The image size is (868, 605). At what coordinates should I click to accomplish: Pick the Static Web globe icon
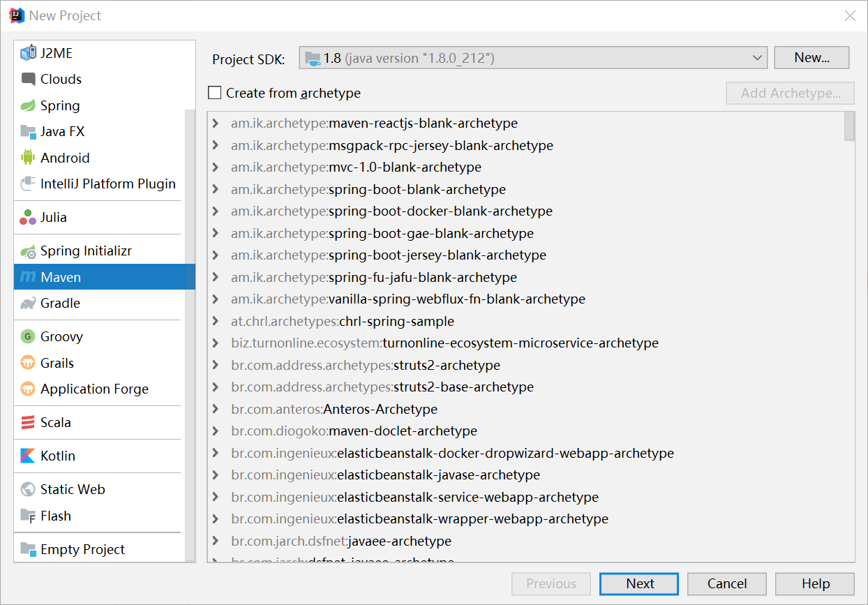pyautogui.click(x=28, y=490)
